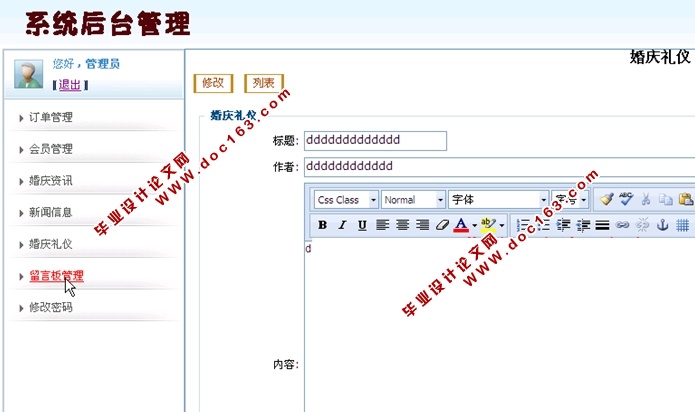
Task: Click the anchor icon
Action: point(662,225)
